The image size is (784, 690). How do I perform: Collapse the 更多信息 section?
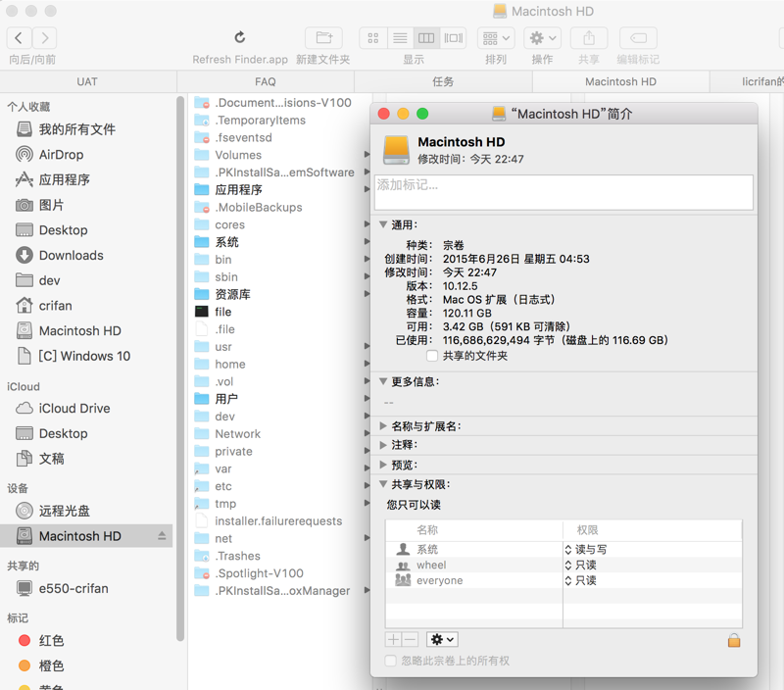tap(383, 381)
